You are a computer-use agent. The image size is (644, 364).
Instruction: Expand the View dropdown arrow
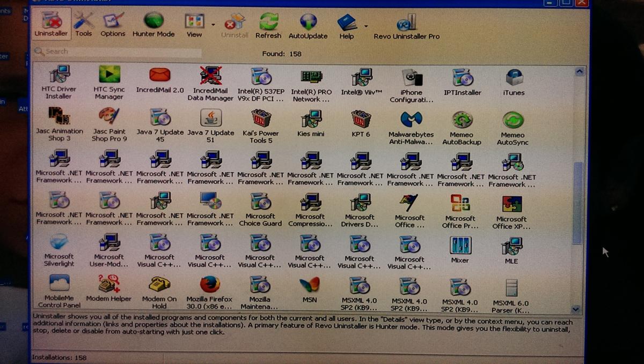[x=213, y=25]
